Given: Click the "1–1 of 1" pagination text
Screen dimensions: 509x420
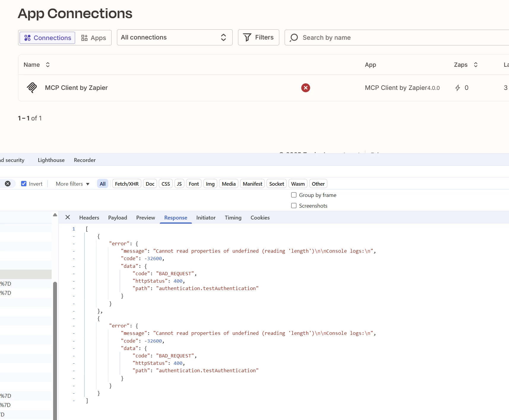Looking at the screenshot, I should coord(30,118).
